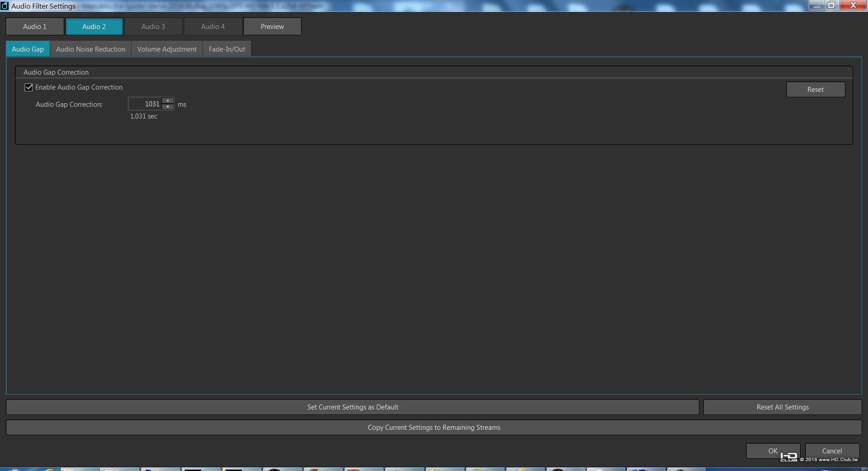This screenshot has height=471, width=868.
Task: Toggle Enable Audio Gap Correction checkbox
Action: [x=28, y=87]
